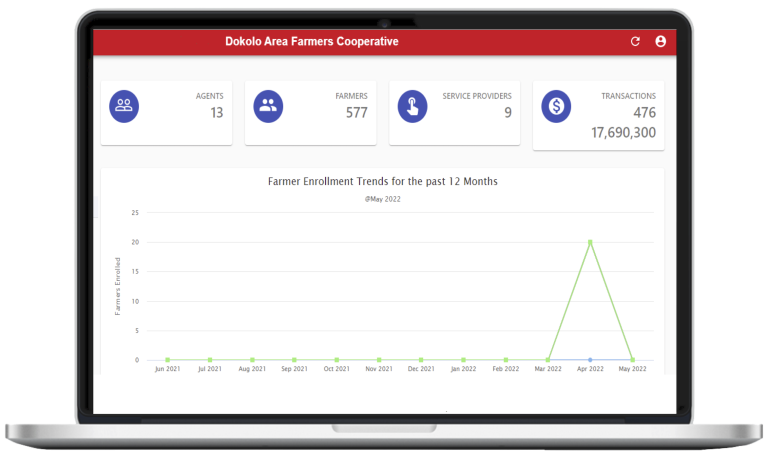
Task: Select the Jun 2021 data point
Action: point(167,360)
